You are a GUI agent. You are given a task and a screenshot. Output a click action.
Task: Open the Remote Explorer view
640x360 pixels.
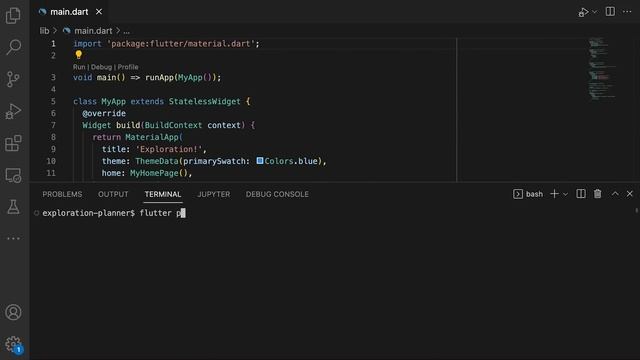tap(13, 175)
